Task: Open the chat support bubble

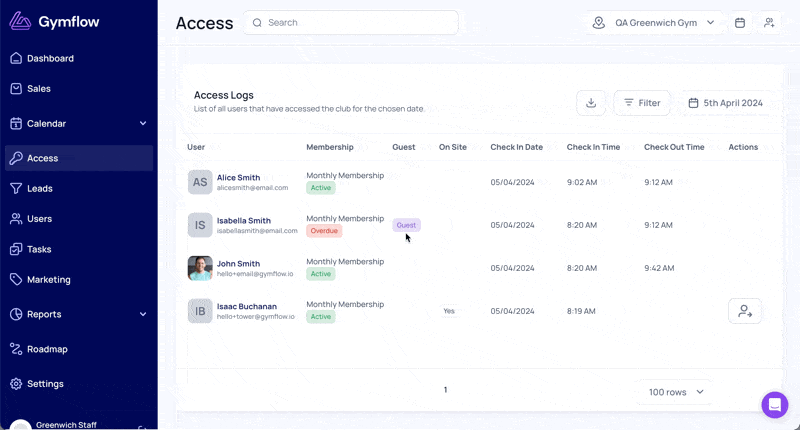Action: [x=775, y=405]
